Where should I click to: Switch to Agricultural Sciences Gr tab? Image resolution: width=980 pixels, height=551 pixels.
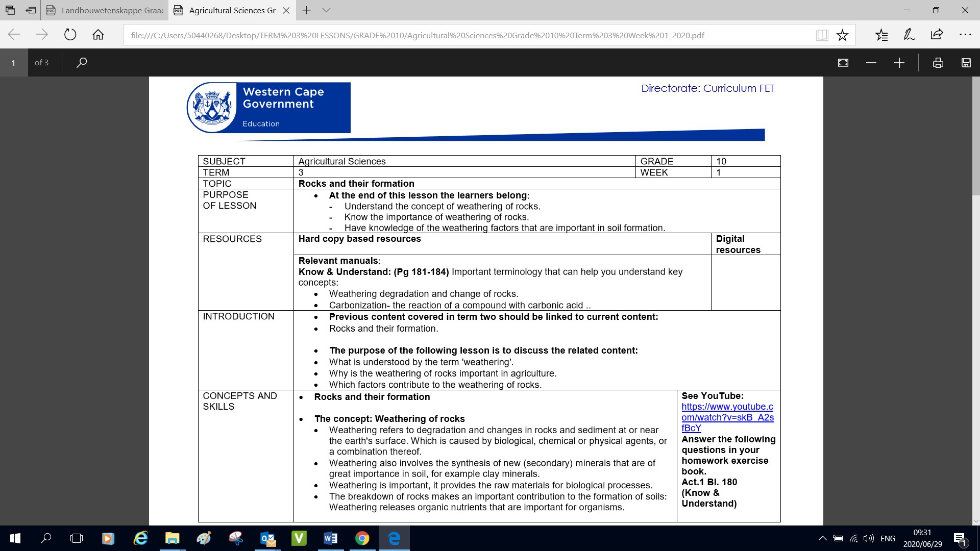(225, 10)
